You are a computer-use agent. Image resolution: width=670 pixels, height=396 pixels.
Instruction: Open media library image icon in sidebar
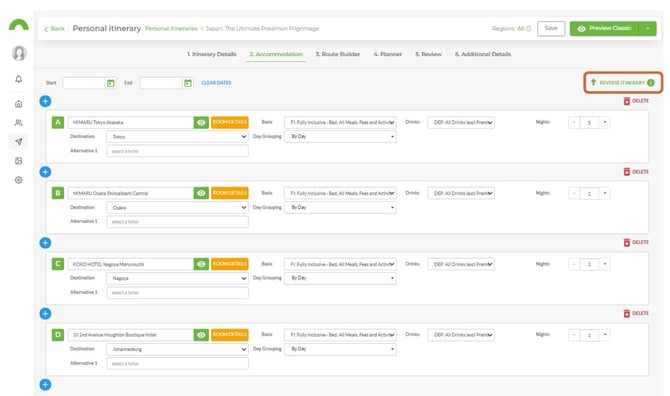(18, 161)
